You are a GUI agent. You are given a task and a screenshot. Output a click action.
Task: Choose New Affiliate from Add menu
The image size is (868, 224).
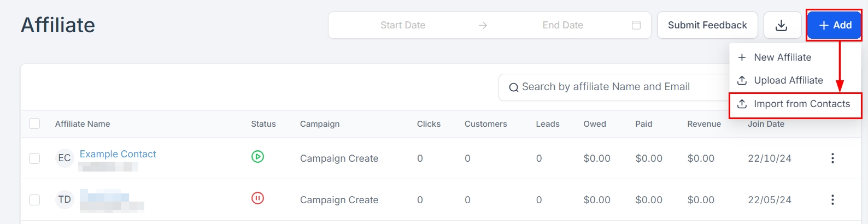[x=782, y=57]
